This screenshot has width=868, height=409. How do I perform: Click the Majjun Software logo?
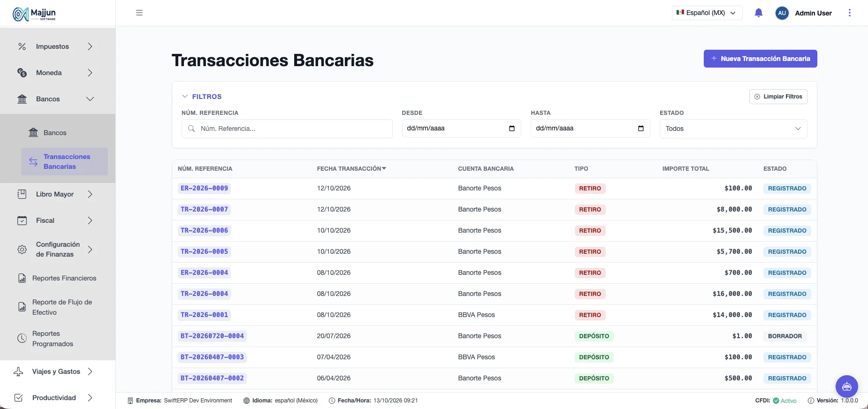pyautogui.click(x=34, y=14)
